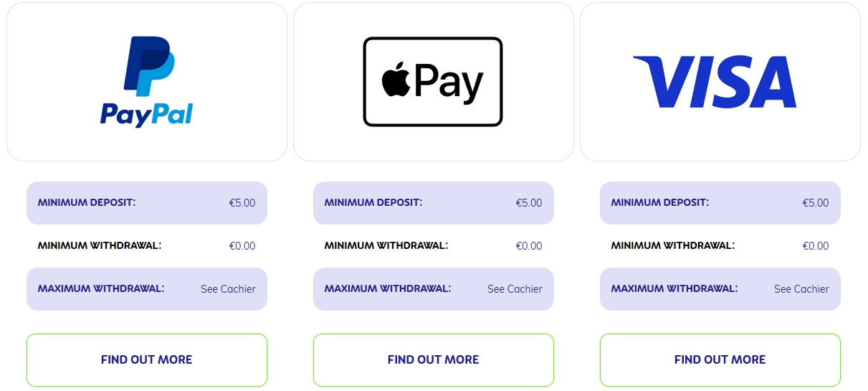Click the Apple Pay logo

(x=433, y=82)
